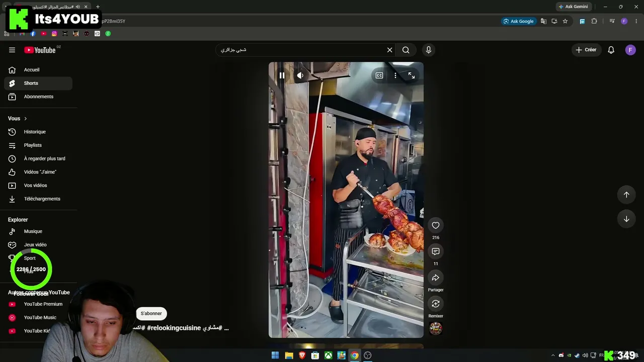This screenshot has width=644, height=362.
Task: Open the media controls icon in toolbar
Action: [x=612, y=21]
